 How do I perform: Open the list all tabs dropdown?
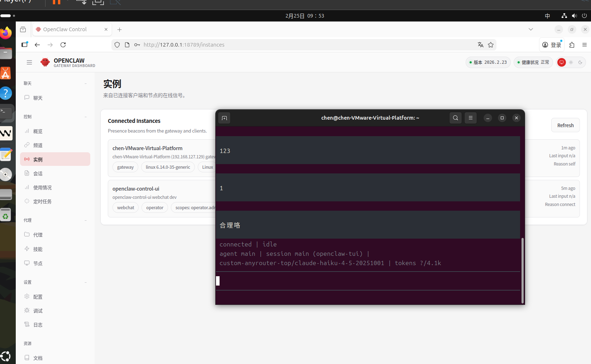531,29
